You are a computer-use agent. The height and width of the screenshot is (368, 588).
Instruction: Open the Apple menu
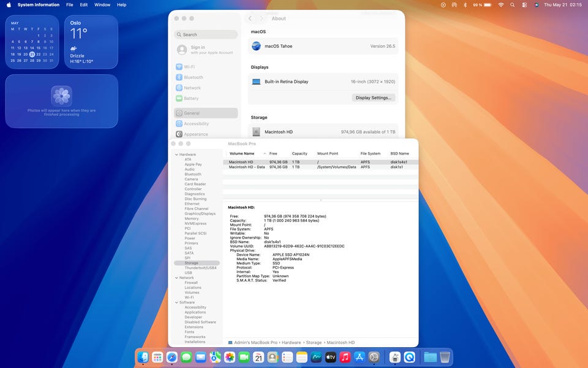pos(9,5)
